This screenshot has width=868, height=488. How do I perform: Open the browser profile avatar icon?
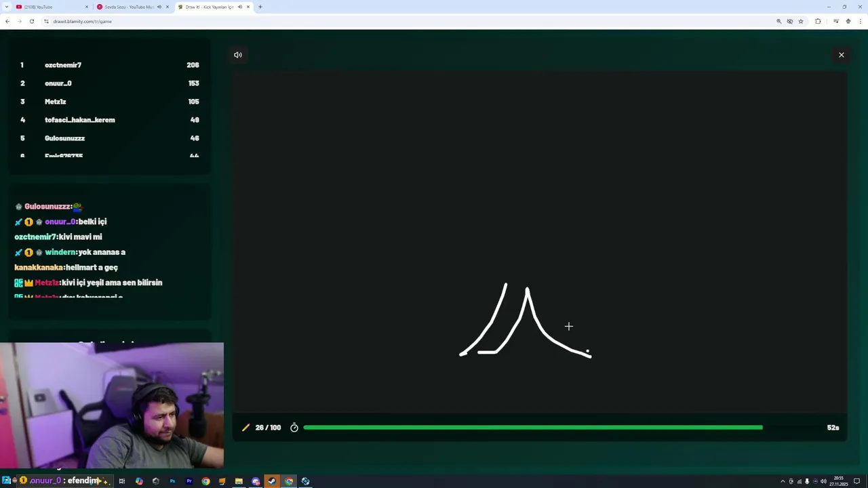tap(848, 21)
